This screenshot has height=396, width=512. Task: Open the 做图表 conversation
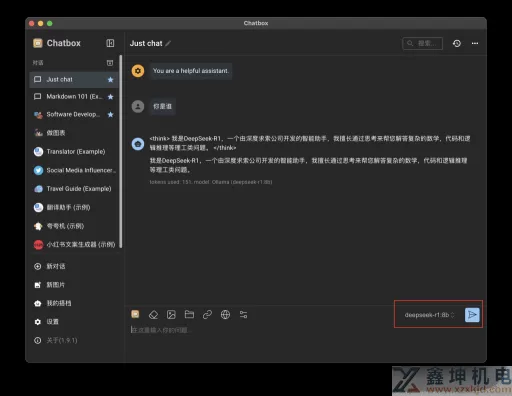(x=74, y=133)
